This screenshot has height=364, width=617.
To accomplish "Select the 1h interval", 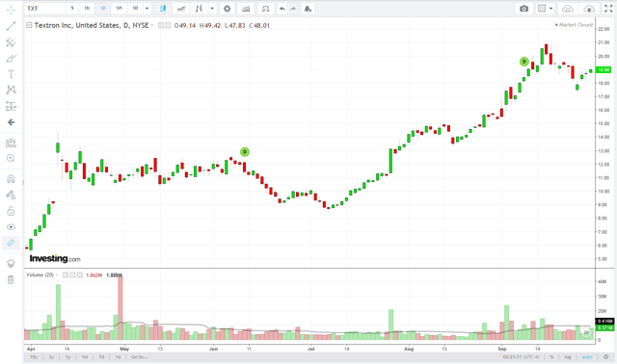I will tap(87, 9).
